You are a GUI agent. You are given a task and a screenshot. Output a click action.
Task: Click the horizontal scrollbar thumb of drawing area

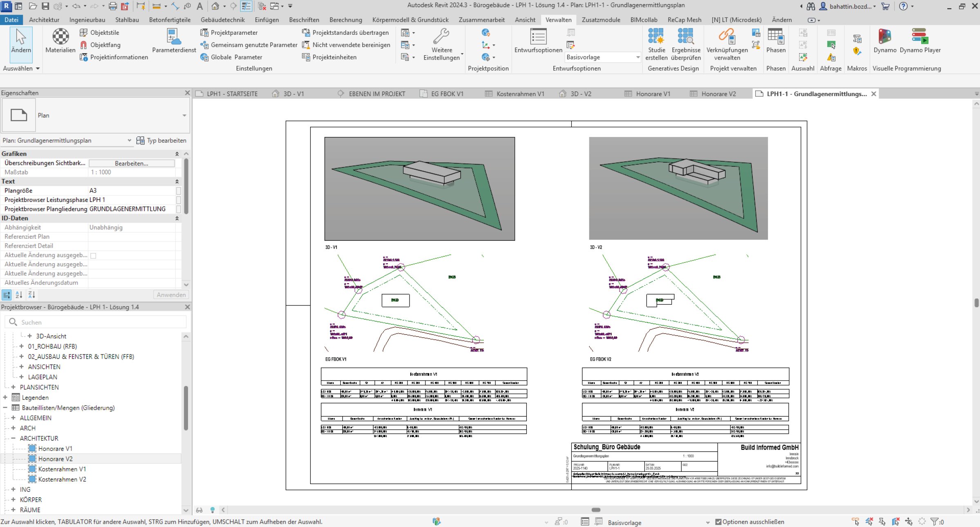click(596, 510)
